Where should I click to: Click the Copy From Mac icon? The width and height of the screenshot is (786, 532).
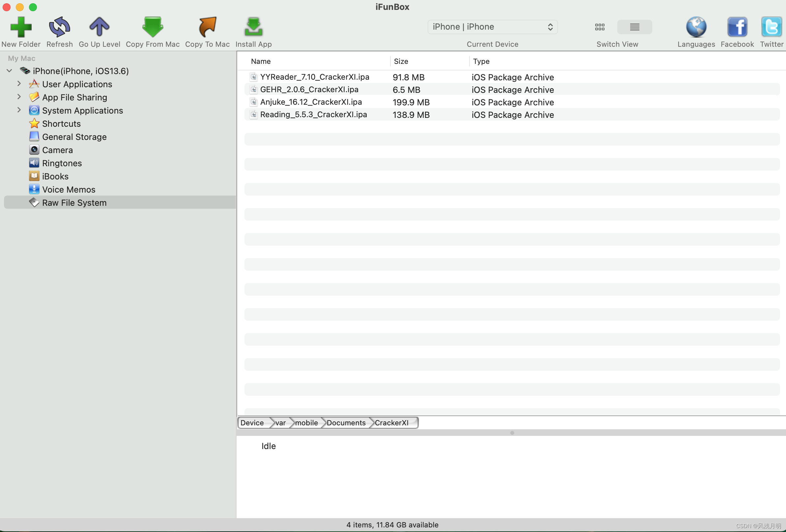click(153, 27)
